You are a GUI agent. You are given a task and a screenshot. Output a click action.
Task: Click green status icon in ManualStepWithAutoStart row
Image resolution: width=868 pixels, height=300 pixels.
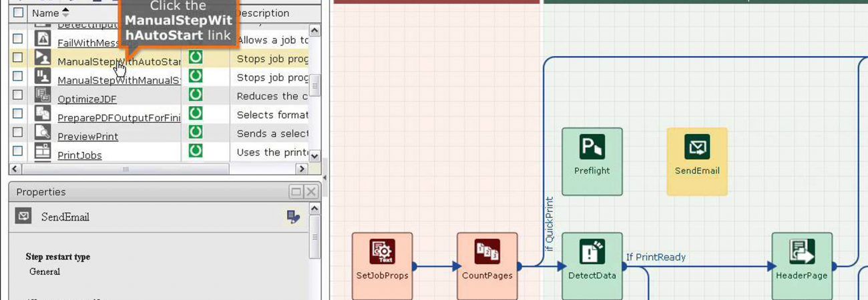195,57
